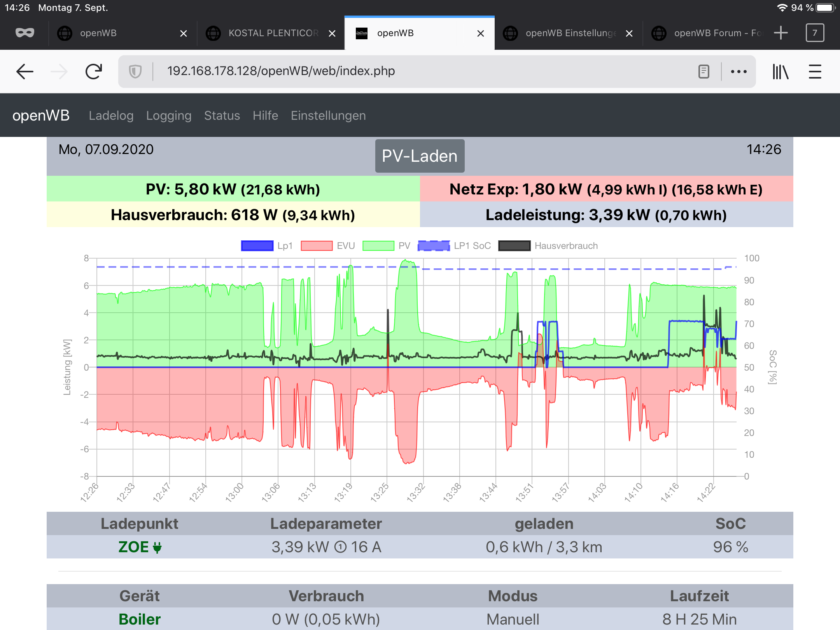Viewport: 840px width, 630px height.
Task: Open the Ladelog page
Action: tap(111, 115)
